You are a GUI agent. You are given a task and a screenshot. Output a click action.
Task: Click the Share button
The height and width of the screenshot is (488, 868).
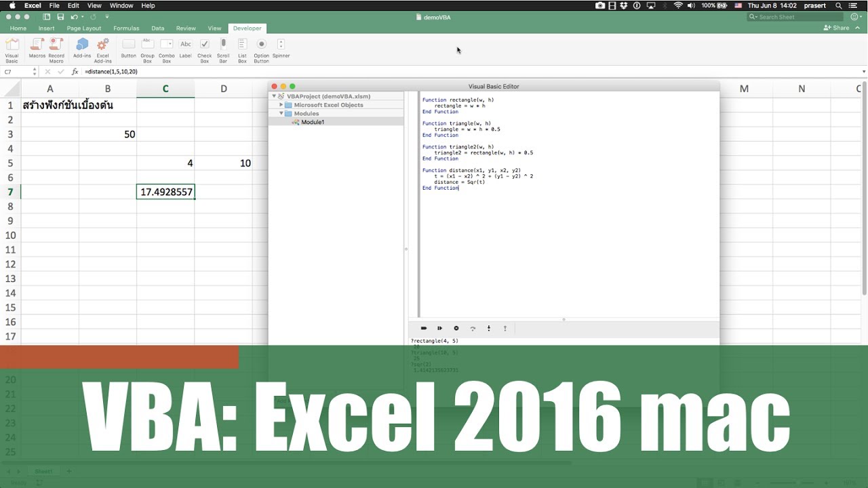pos(837,28)
